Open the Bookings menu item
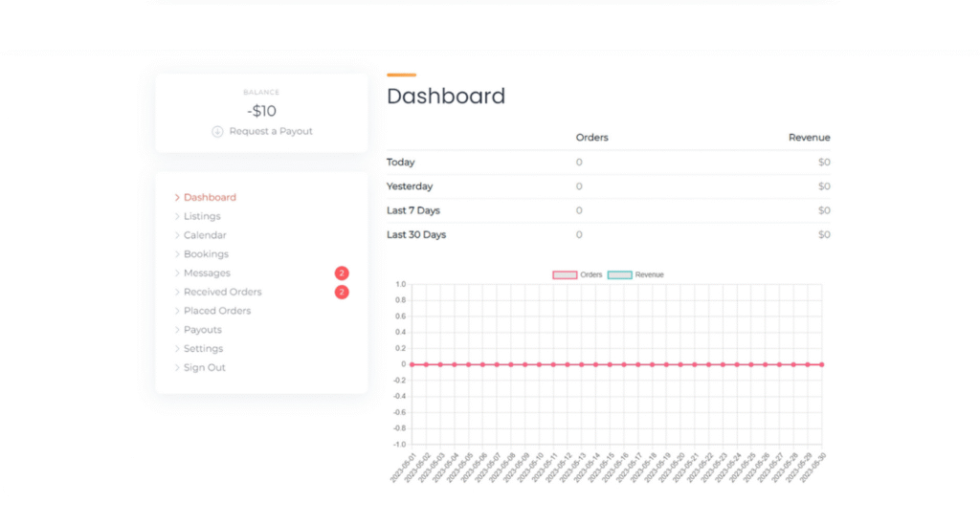Image resolution: width=980 pixels, height=524 pixels. coord(206,254)
